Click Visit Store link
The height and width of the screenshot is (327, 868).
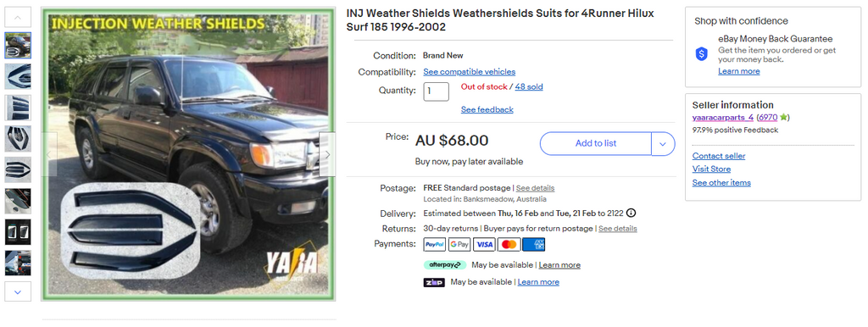(x=711, y=169)
